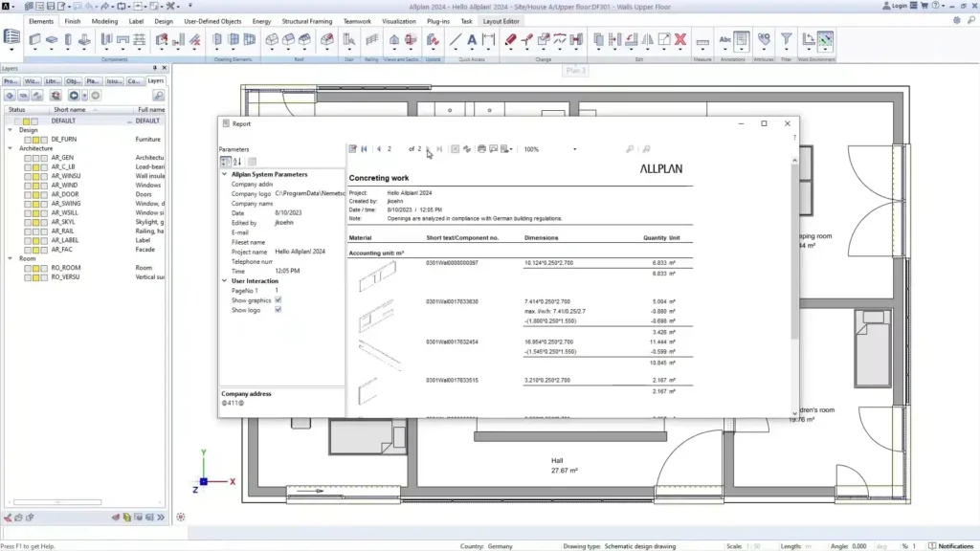
Task: Collapse the Architecture layer group
Action: 10,148
